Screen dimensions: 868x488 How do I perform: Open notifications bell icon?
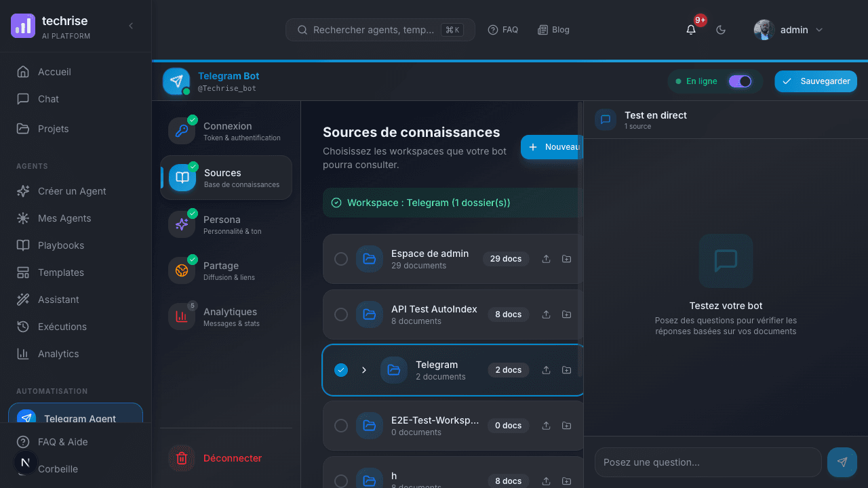(x=691, y=30)
